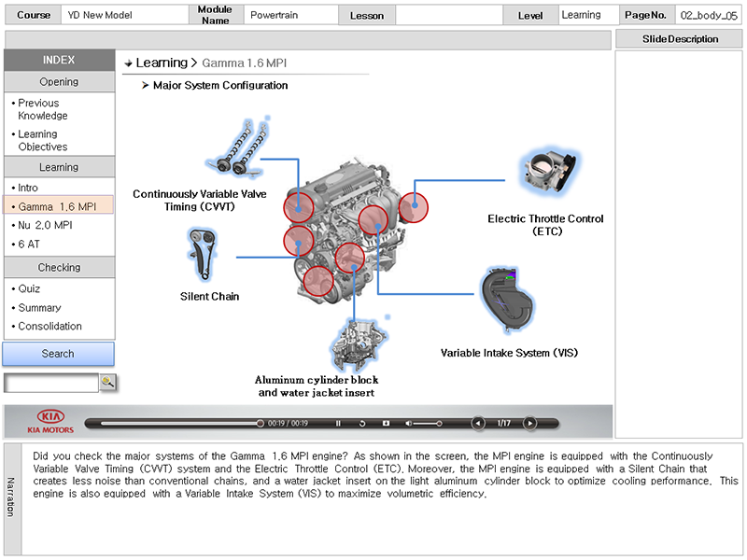The width and height of the screenshot is (747, 560).
Task: Click the replay icon in player bar
Action: click(363, 424)
